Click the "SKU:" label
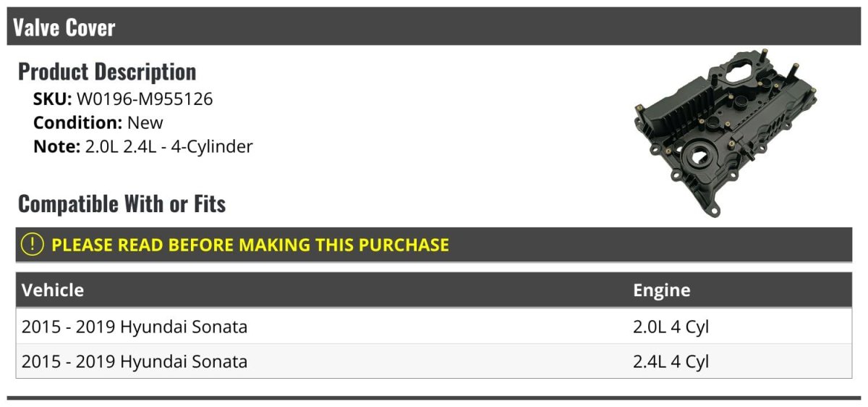The height and width of the screenshot is (407, 868). click(x=52, y=99)
